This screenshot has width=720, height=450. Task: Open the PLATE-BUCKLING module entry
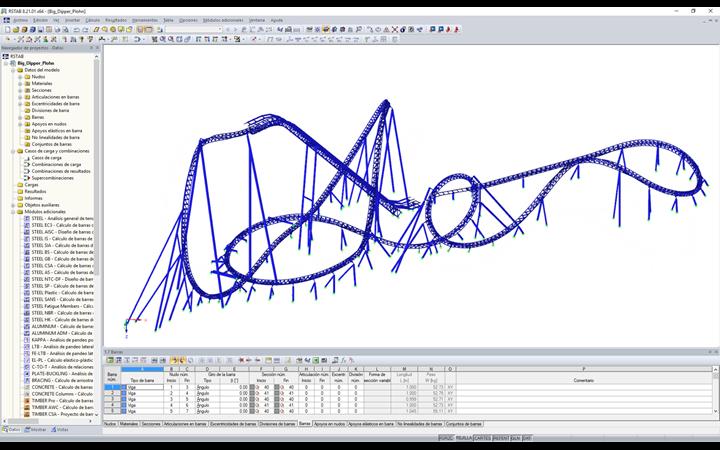pos(62,374)
